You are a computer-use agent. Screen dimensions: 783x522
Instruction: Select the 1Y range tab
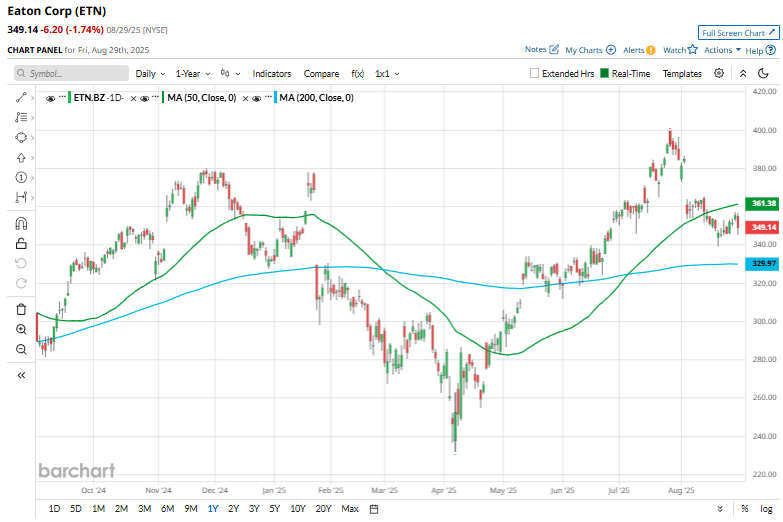tap(213, 509)
